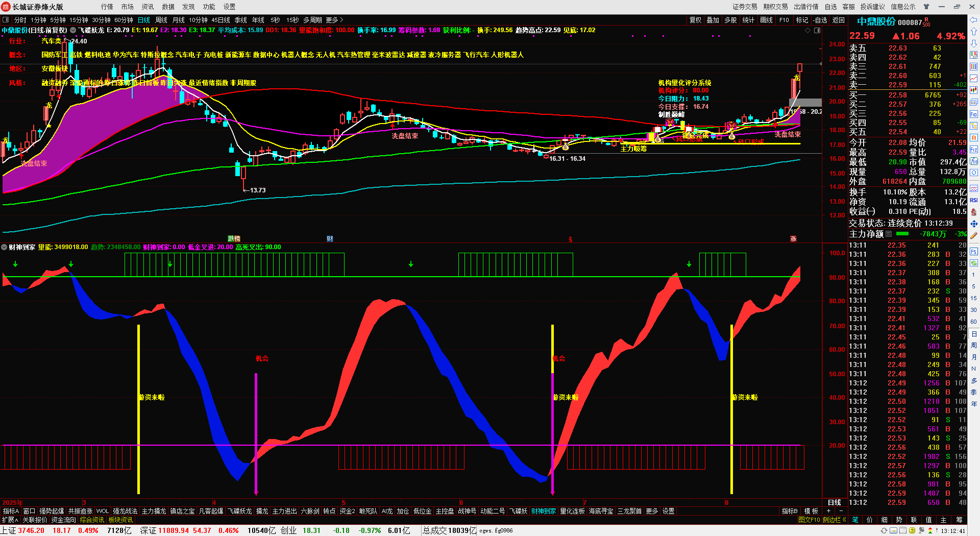Select the 筹 chip distribution tab
Viewport: 980px width, 536px height.
[960, 520]
